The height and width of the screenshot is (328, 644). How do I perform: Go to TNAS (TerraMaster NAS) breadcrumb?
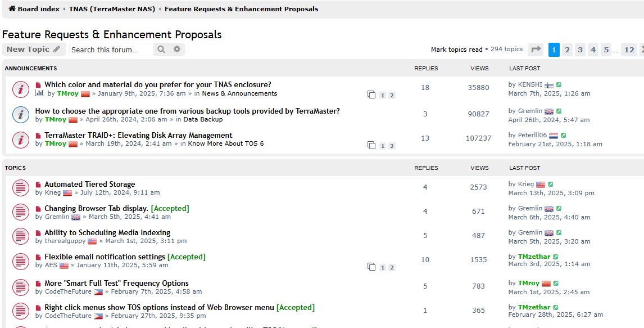[x=112, y=8]
